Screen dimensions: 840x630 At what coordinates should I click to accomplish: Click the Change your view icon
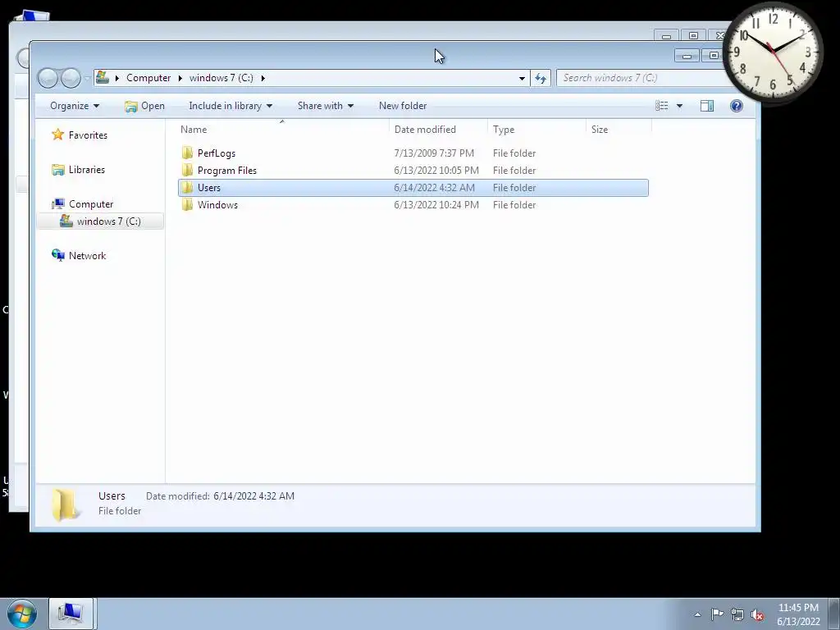click(662, 106)
